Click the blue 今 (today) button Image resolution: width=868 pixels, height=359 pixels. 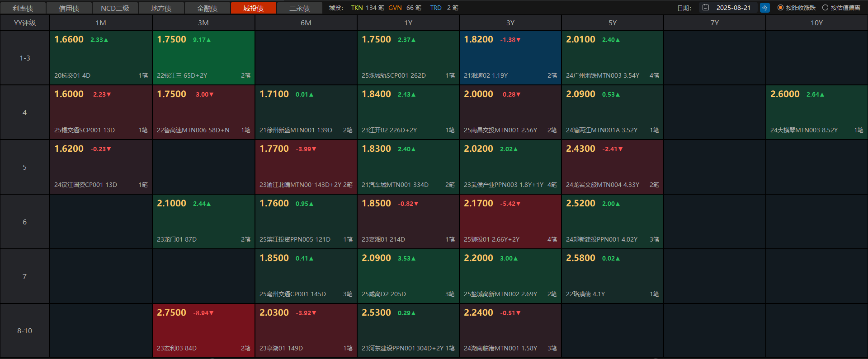[x=765, y=8]
